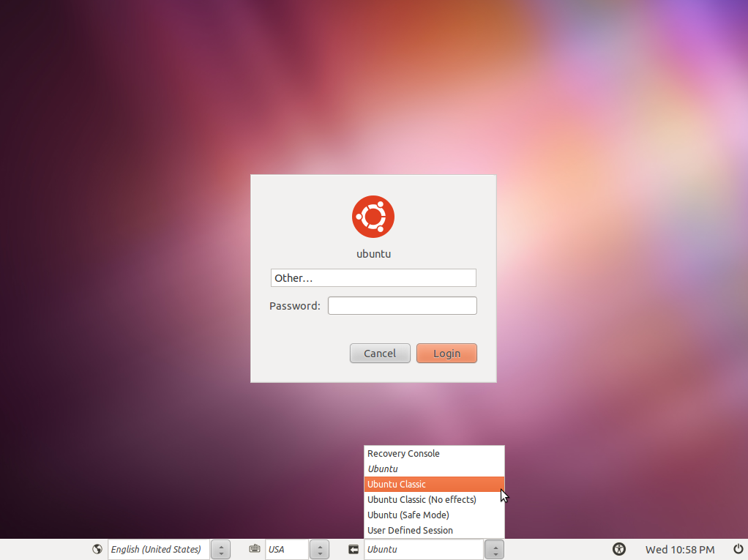Image resolution: width=748 pixels, height=560 pixels.
Task: Click the keyboard layout icon
Action: click(x=255, y=549)
